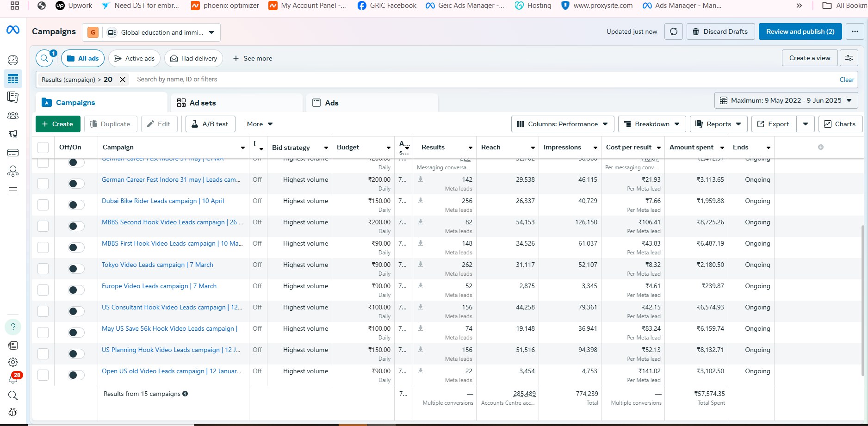
Task: Click info icon beside Results from 15 campaigns
Action: click(185, 394)
